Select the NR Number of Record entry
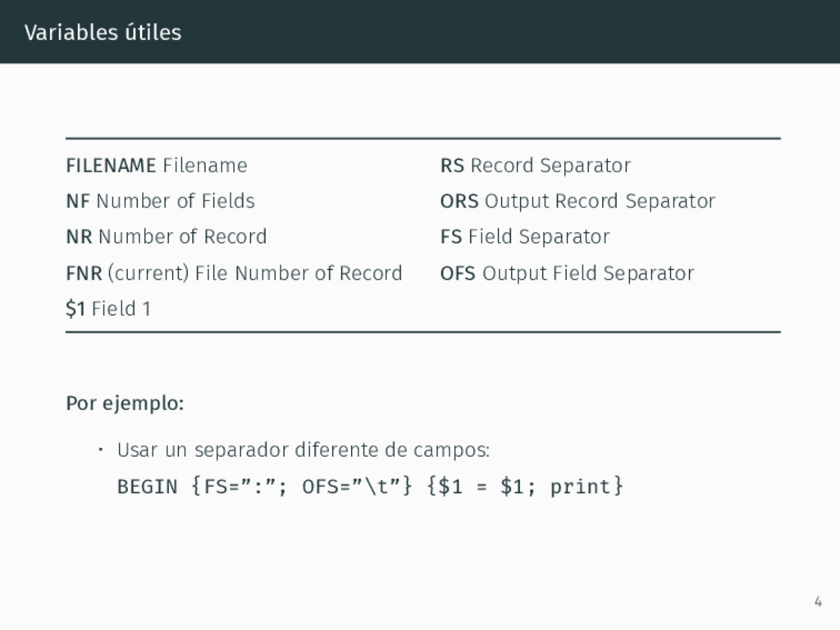 tap(166, 237)
